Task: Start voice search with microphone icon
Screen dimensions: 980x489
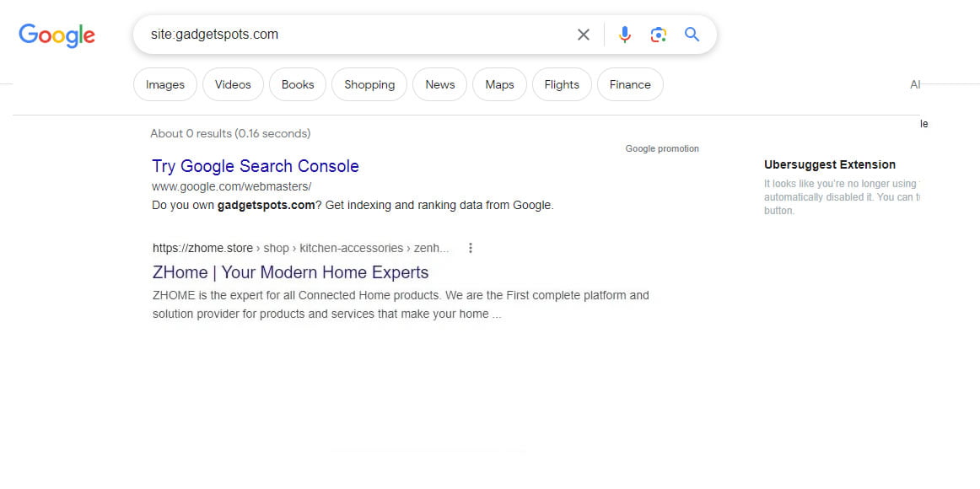Action: (624, 35)
